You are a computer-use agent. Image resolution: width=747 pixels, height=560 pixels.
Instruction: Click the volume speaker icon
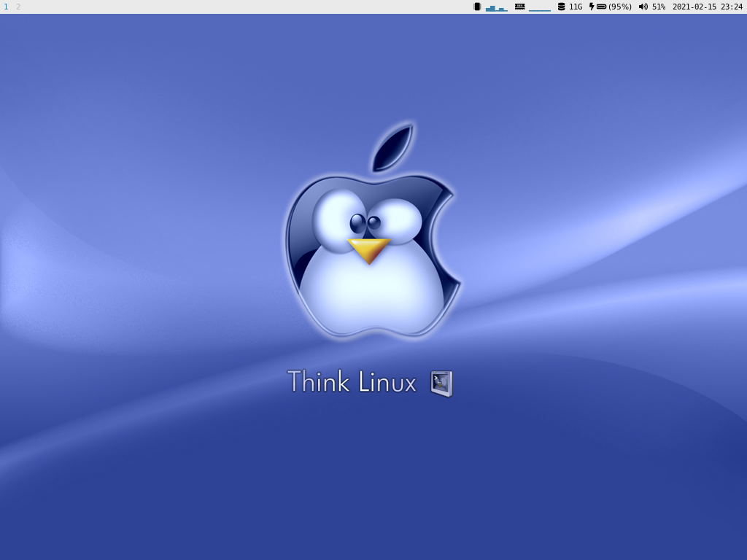[643, 7]
